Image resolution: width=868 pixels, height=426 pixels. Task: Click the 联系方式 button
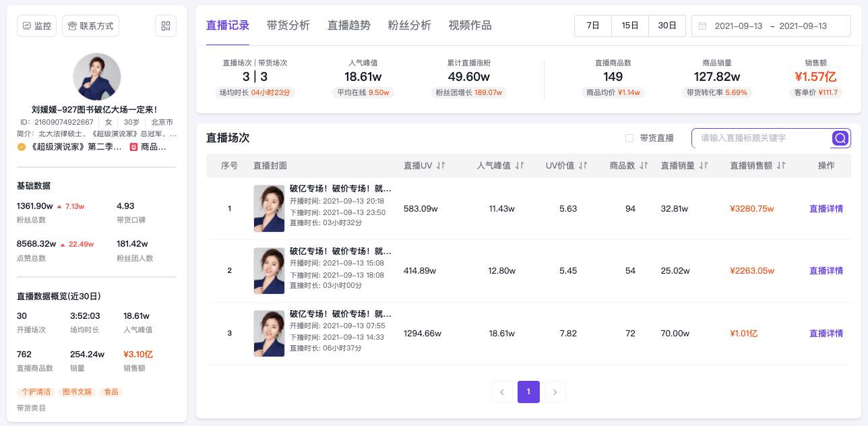(91, 26)
